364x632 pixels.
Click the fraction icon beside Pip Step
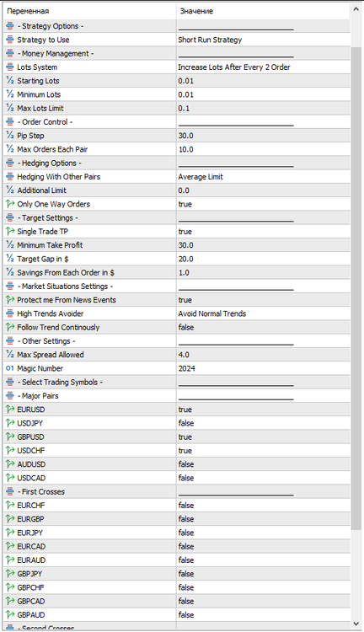click(x=10, y=136)
